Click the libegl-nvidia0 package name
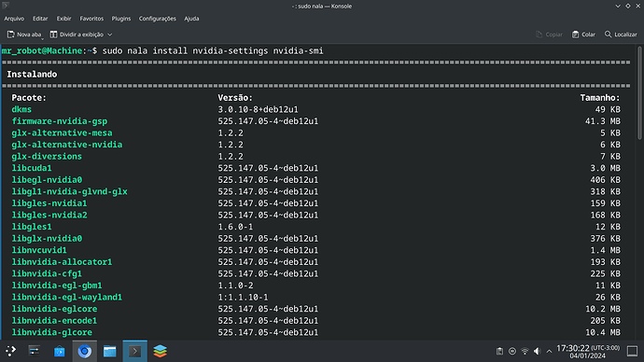The width and height of the screenshot is (644, 362). pyautogui.click(x=47, y=180)
